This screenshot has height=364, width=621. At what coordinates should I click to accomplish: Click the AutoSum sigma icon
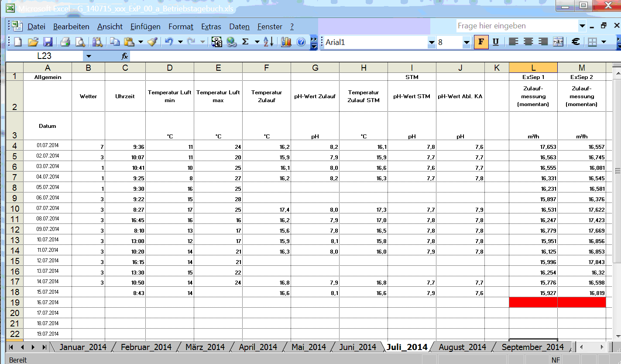(x=245, y=42)
